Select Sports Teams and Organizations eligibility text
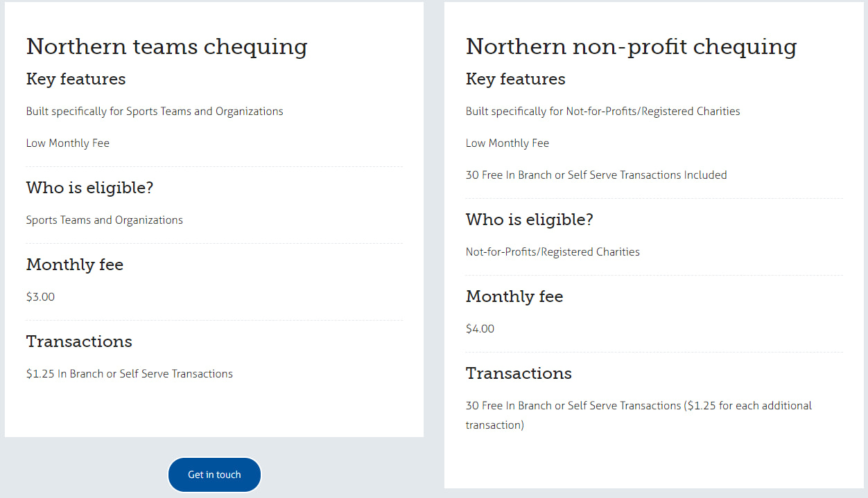868x498 pixels. click(x=104, y=220)
